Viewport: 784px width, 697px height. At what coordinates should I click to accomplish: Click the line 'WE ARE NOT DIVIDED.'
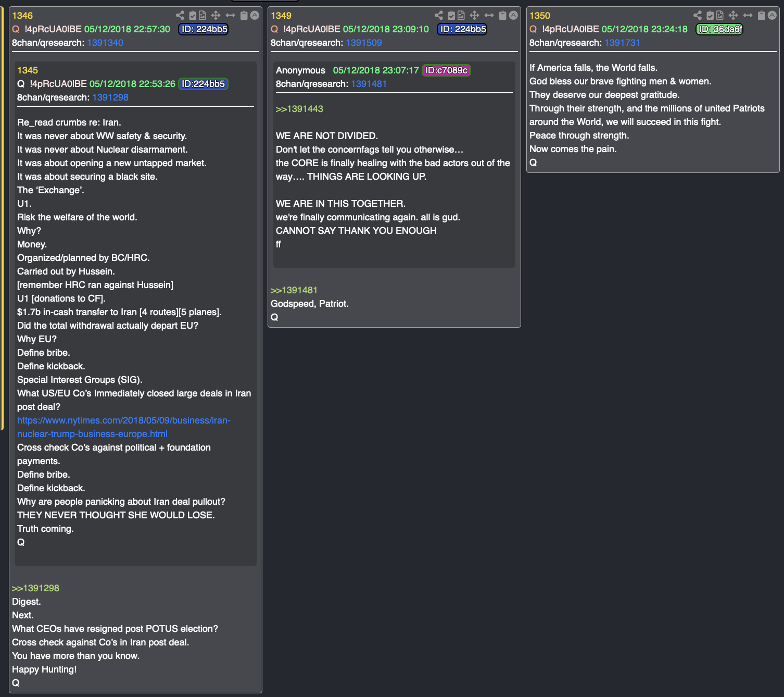click(x=327, y=136)
